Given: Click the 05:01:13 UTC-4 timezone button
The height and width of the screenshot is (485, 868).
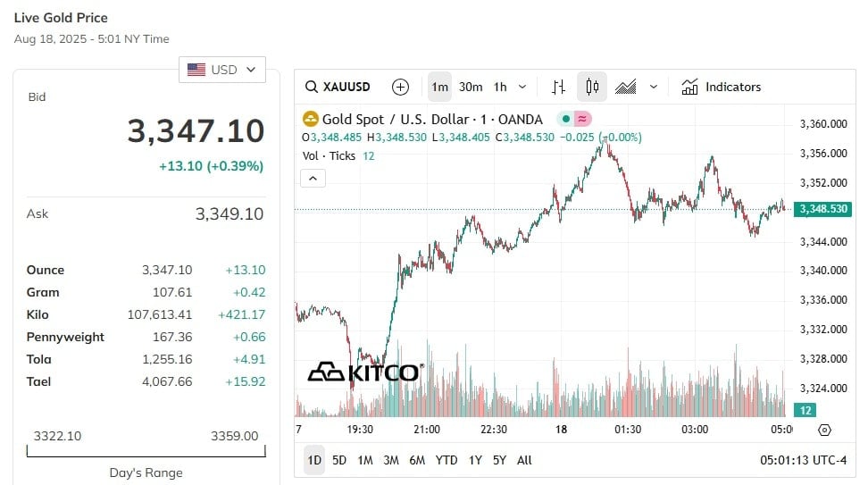Looking at the screenshot, I should pos(803,460).
